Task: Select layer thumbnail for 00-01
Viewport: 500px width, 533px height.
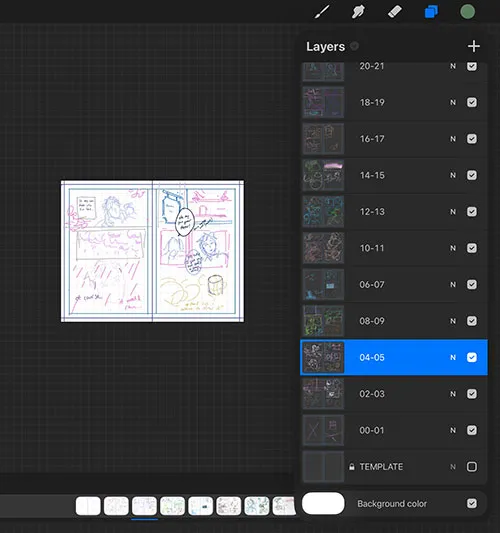Action: pos(323,430)
